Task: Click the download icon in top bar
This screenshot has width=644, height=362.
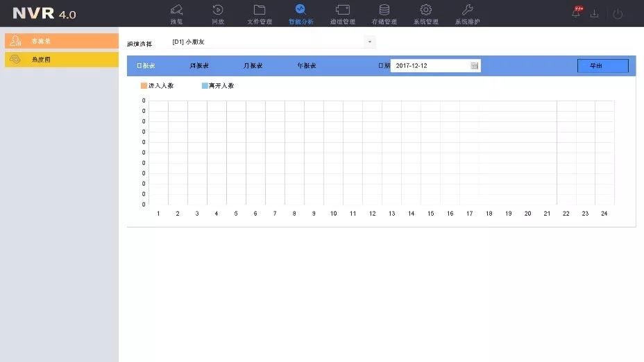Action: click(595, 14)
